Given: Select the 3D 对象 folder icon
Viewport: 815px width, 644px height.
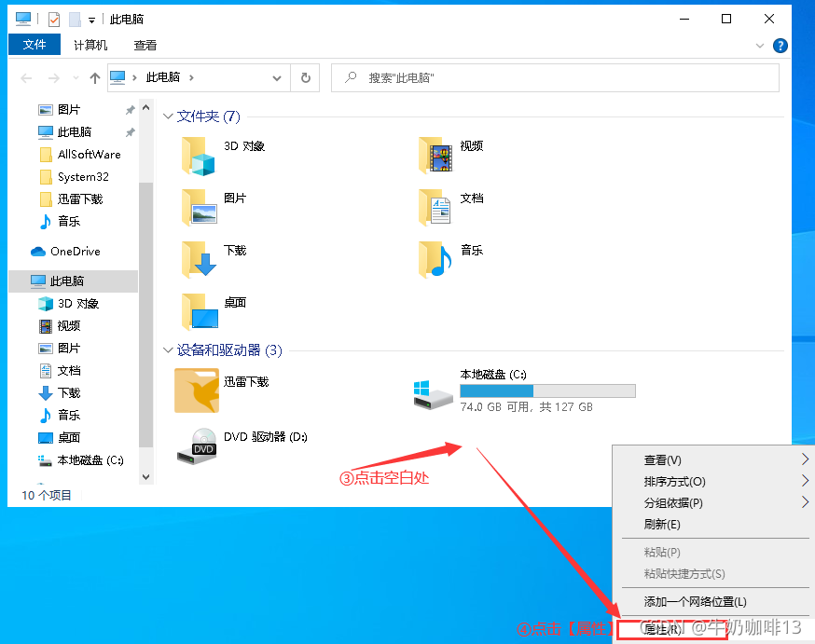Looking at the screenshot, I should tap(198, 156).
